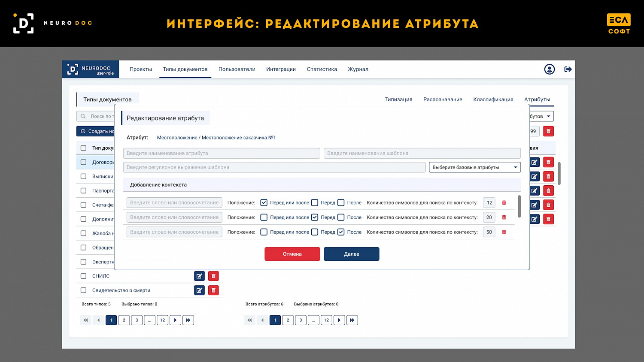Edit the СНИЛС document type
This screenshot has width=644, height=362.
click(x=199, y=276)
